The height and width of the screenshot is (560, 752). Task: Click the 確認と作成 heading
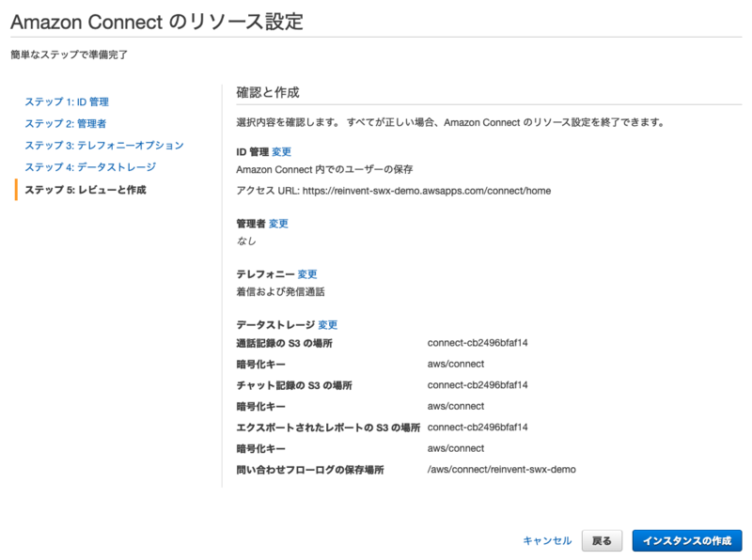point(268,92)
